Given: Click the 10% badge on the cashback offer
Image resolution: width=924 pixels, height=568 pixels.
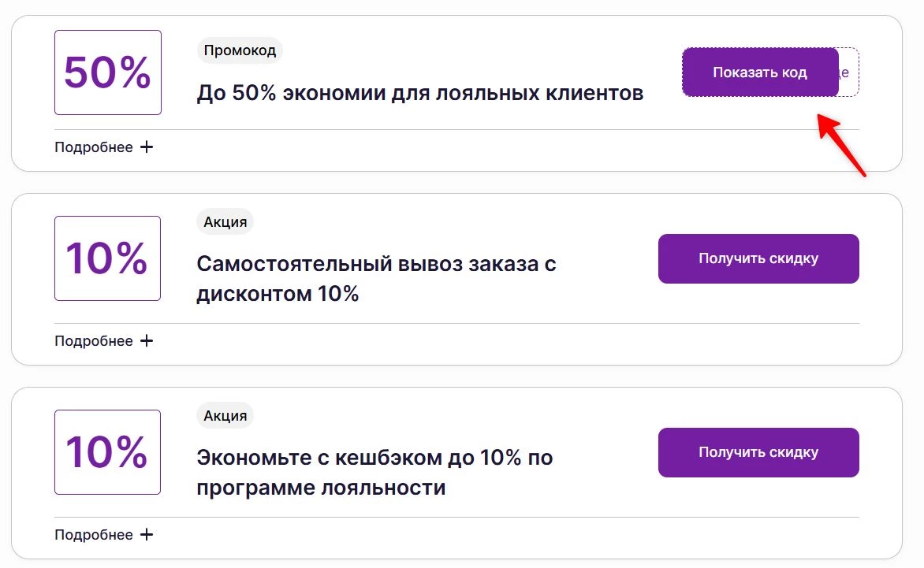Looking at the screenshot, I should [107, 451].
